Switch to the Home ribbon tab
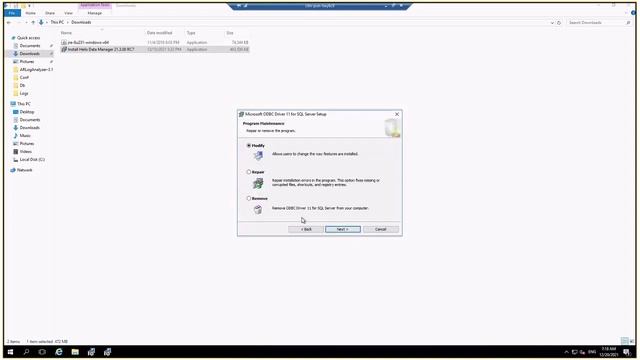This screenshot has width=640, height=360. 31,13
